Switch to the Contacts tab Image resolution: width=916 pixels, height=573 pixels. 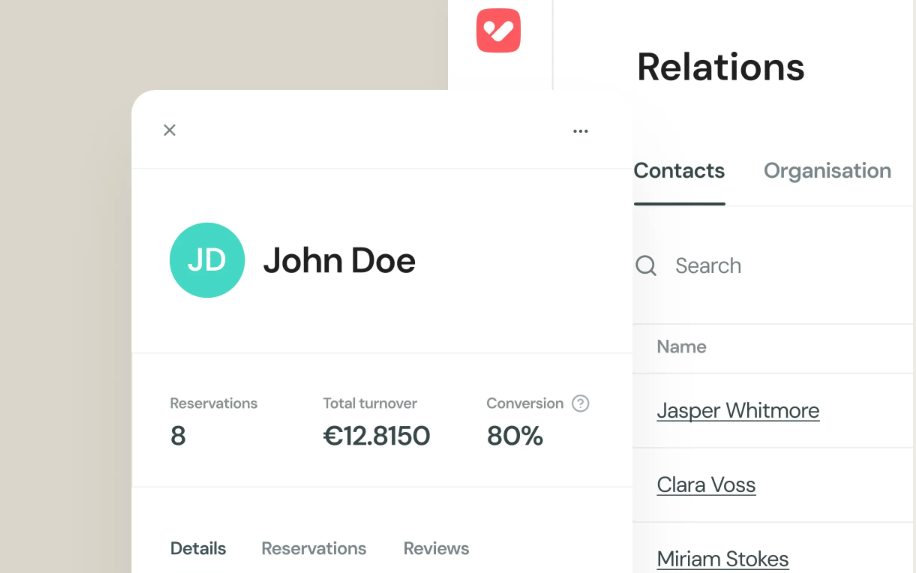point(679,171)
